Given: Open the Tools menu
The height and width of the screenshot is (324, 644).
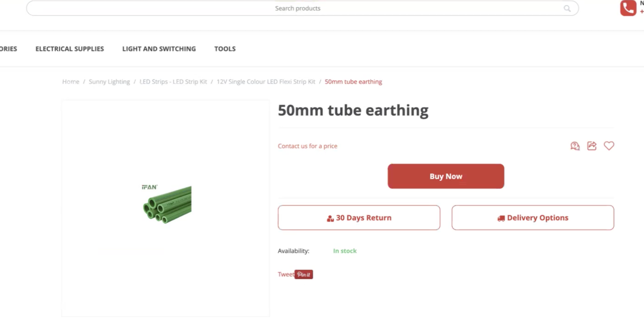Looking at the screenshot, I should (225, 49).
